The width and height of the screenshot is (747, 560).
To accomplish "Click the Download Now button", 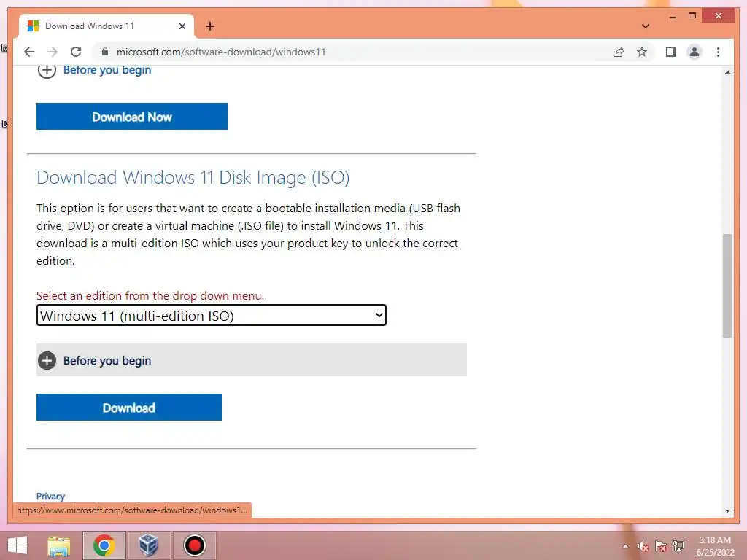I will click(132, 116).
